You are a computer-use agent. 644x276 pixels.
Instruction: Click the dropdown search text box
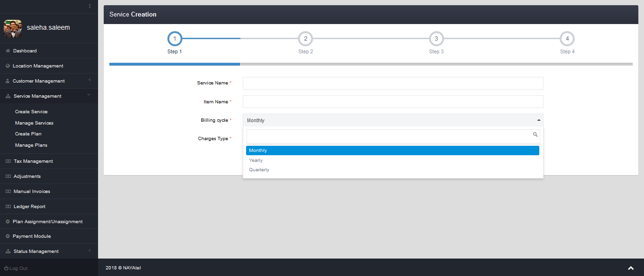click(393, 137)
